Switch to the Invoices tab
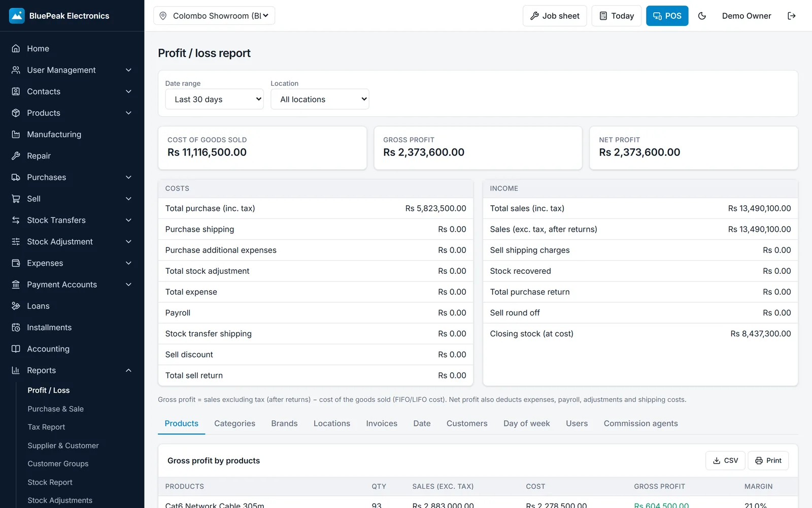Screen dimensions: 812x508 click(x=382, y=424)
